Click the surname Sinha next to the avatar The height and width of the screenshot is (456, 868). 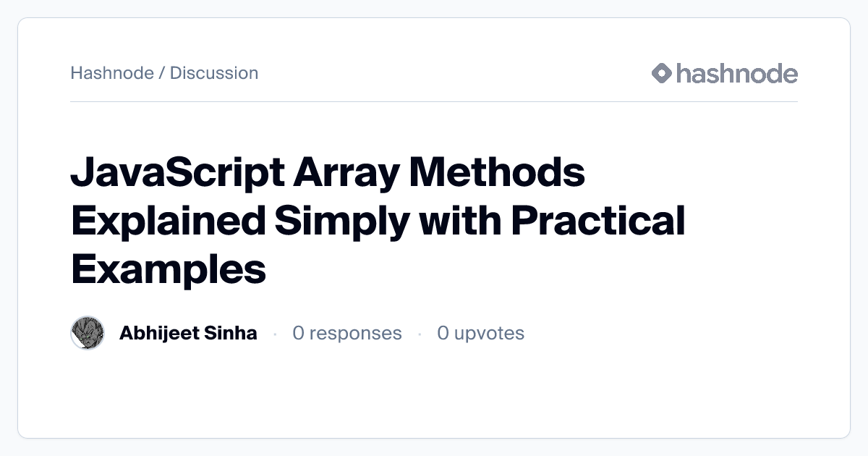[x=231, y=333]
